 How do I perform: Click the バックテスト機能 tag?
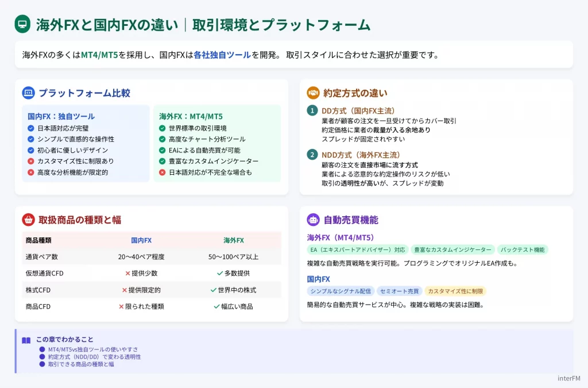point(522,250)
